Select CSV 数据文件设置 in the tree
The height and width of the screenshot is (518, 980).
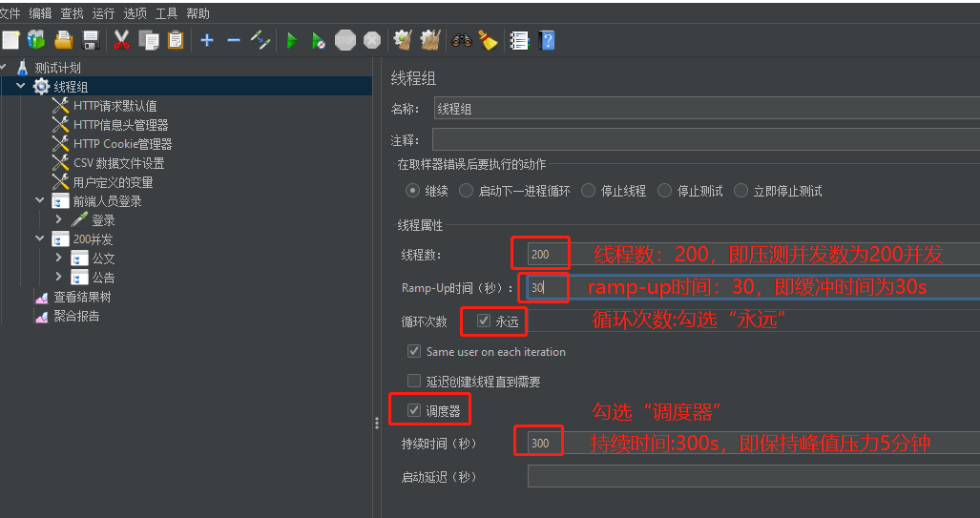[118, 163]
